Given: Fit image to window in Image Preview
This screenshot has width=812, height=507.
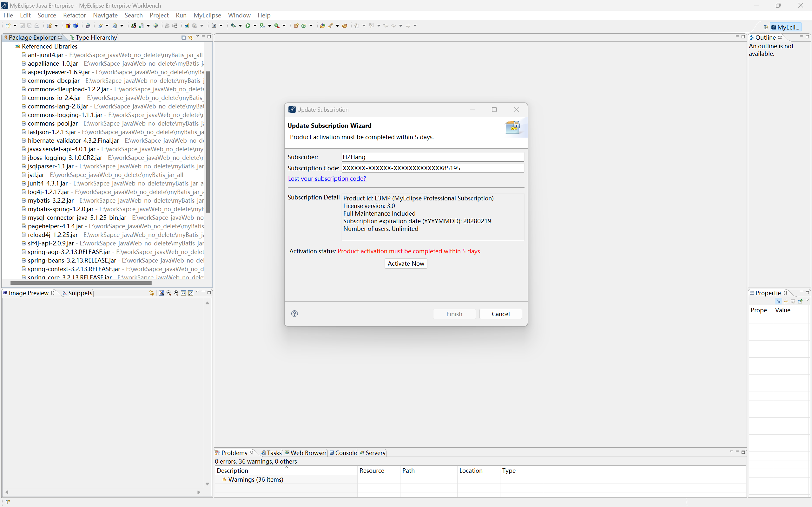Looking at the screenshot, I should [x=191, y=293].
